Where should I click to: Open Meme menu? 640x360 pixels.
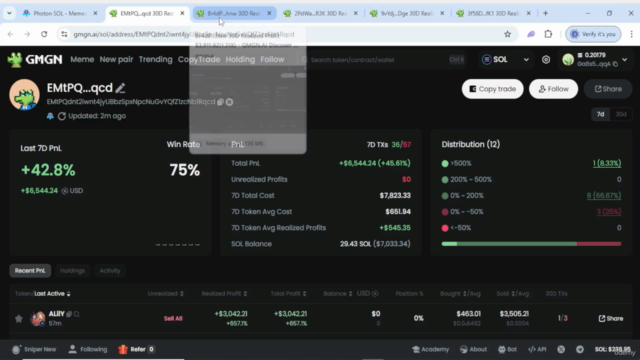click(82, 60)
